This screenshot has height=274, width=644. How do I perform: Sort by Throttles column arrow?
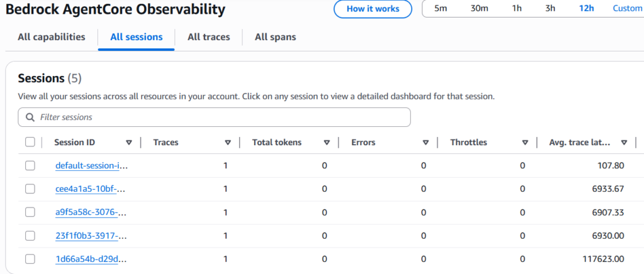[525, 143]
